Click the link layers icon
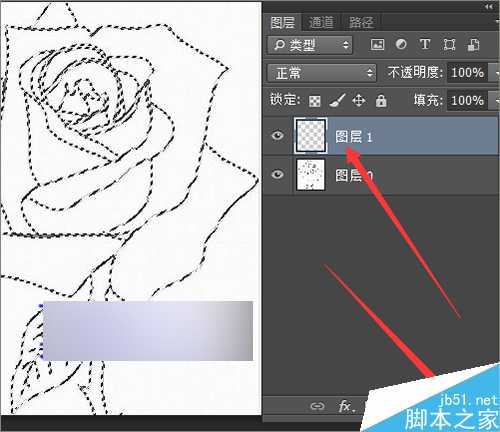The width and height of the screenshot is (500, 432). pos(317,406)
